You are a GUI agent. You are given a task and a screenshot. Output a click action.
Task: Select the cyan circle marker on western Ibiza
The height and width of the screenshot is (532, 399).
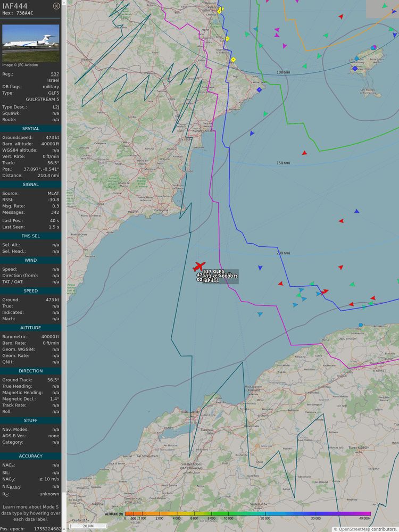pyautogui.click(x=356, y=59)
